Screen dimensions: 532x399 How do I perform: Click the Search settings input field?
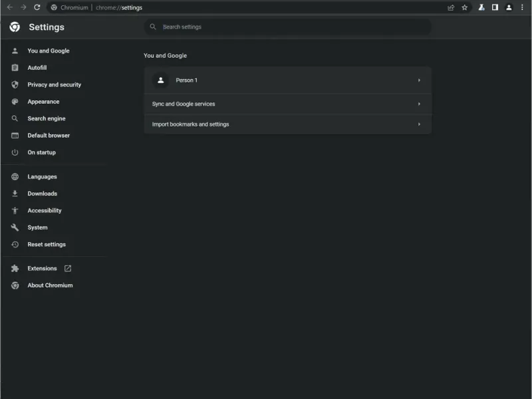point(293,27)
